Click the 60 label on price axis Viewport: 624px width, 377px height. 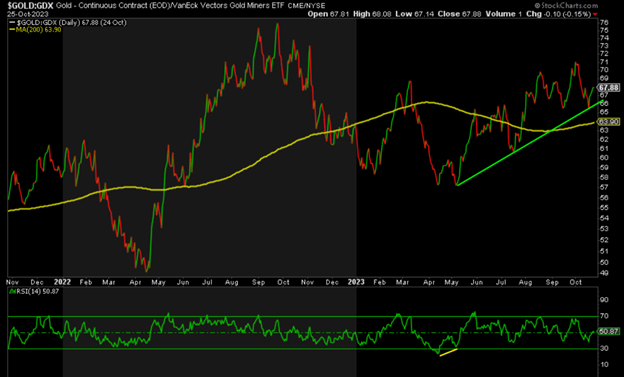(604, 158)
